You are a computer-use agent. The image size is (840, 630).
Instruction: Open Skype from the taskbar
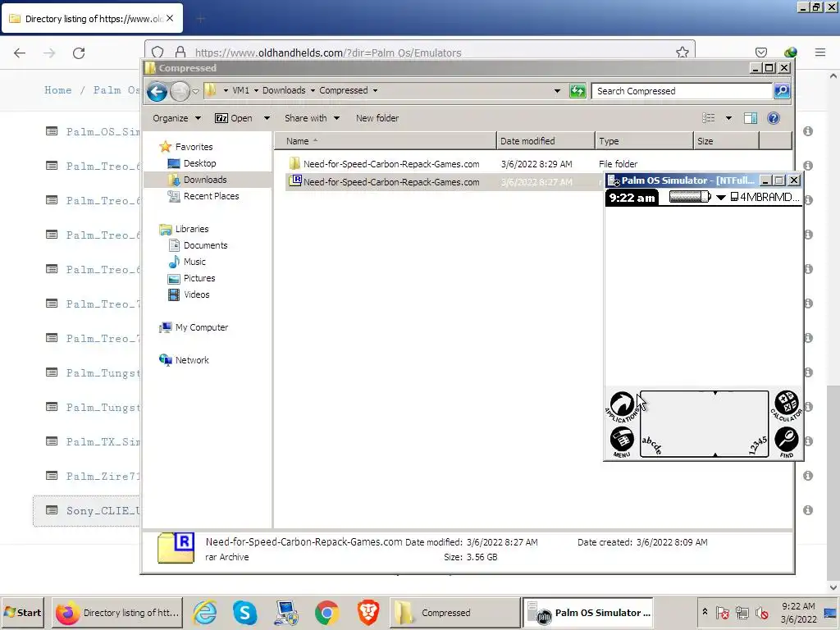tap(244, 613)
